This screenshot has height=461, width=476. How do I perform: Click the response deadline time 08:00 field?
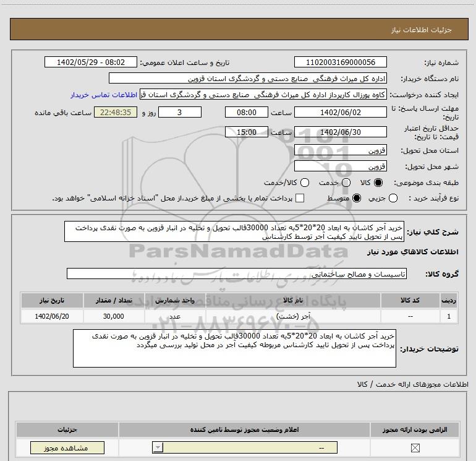click(x=247, y=113)
